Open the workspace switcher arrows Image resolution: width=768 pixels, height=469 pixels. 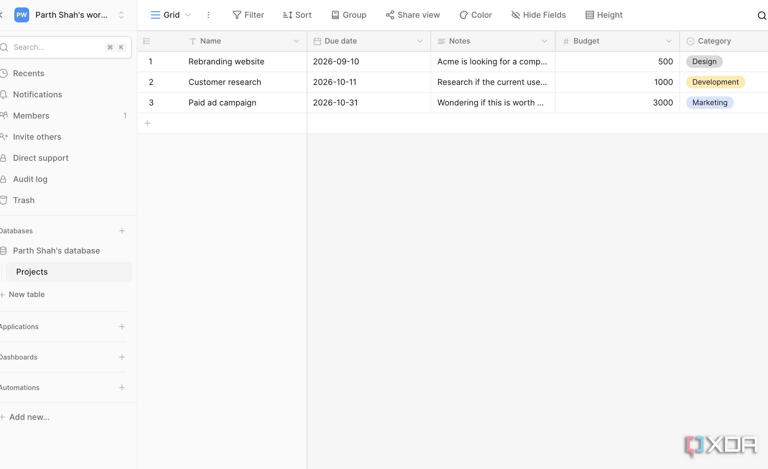pyautogui.click(x=121, y=15)
